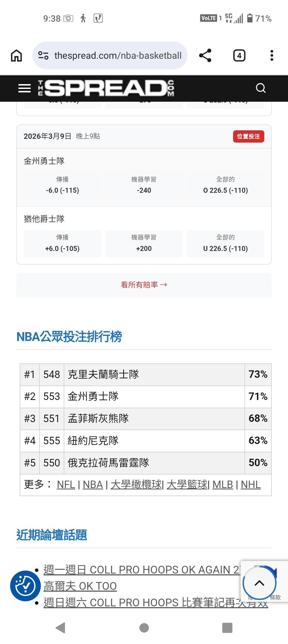The width and height of the screenshot is (288, 644).
Task: Open the browser three-dot overflow menu
Action: coord(272,56)
